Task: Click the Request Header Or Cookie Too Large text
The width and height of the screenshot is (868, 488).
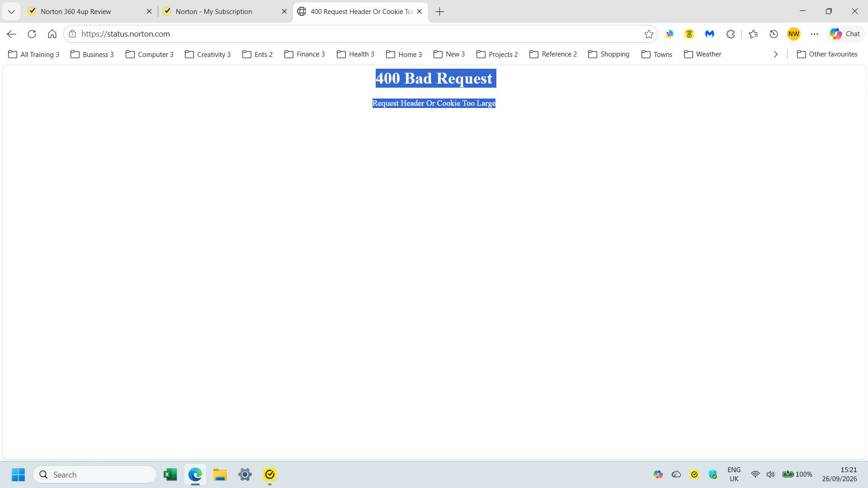Action: tap(434, 103)
